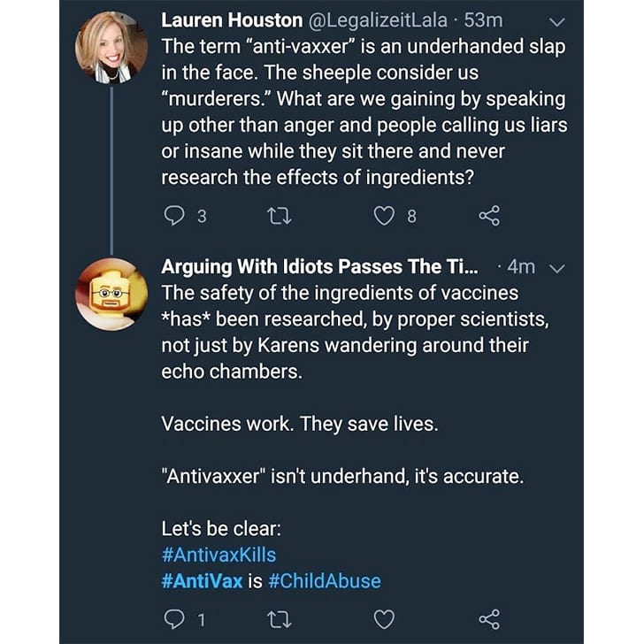View the Lego-head avatar profile

[111, 293]
